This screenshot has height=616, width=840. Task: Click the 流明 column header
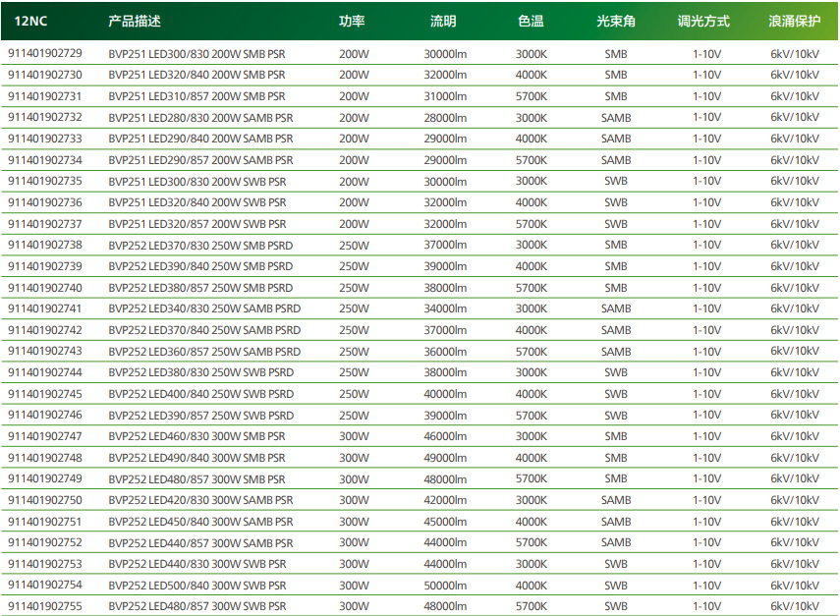tap(443, 21)
